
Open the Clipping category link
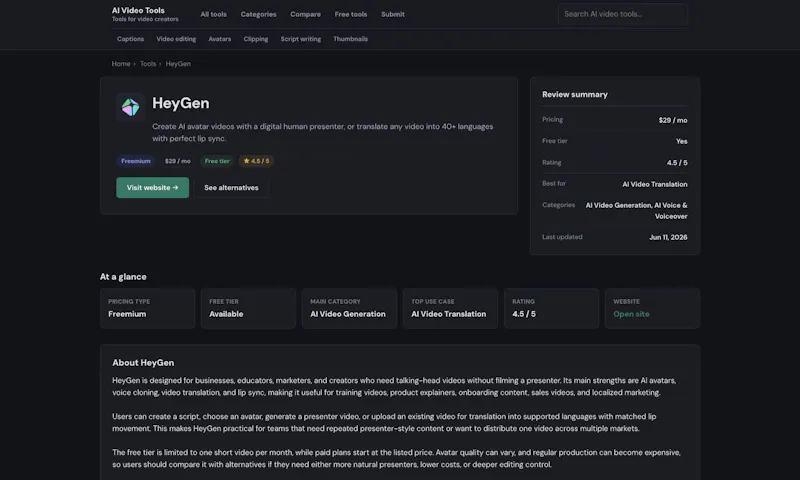coord(256,39)
